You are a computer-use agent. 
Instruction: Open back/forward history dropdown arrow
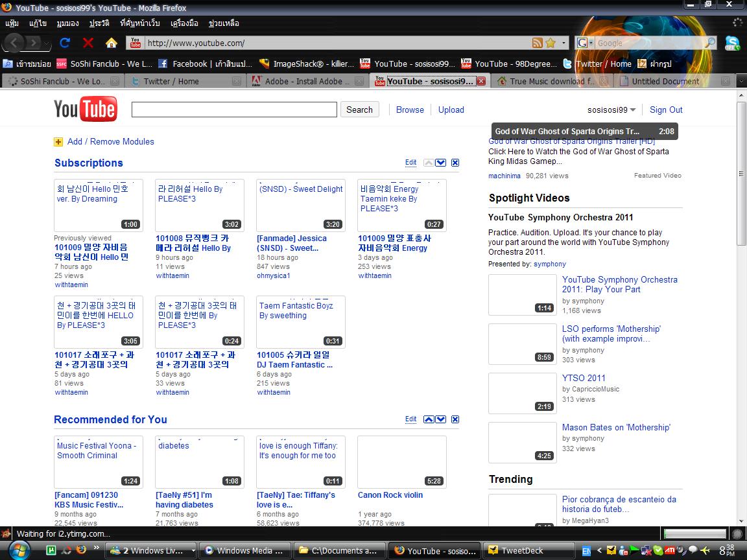click(46, 43)
